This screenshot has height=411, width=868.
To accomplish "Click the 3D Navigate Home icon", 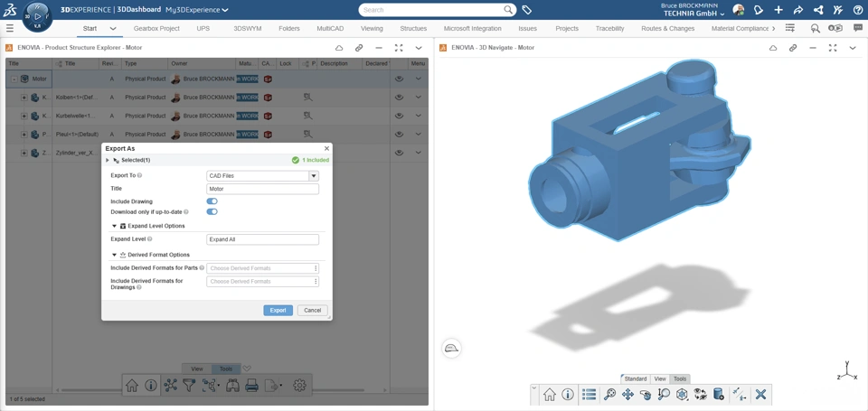I will (549, 395).
